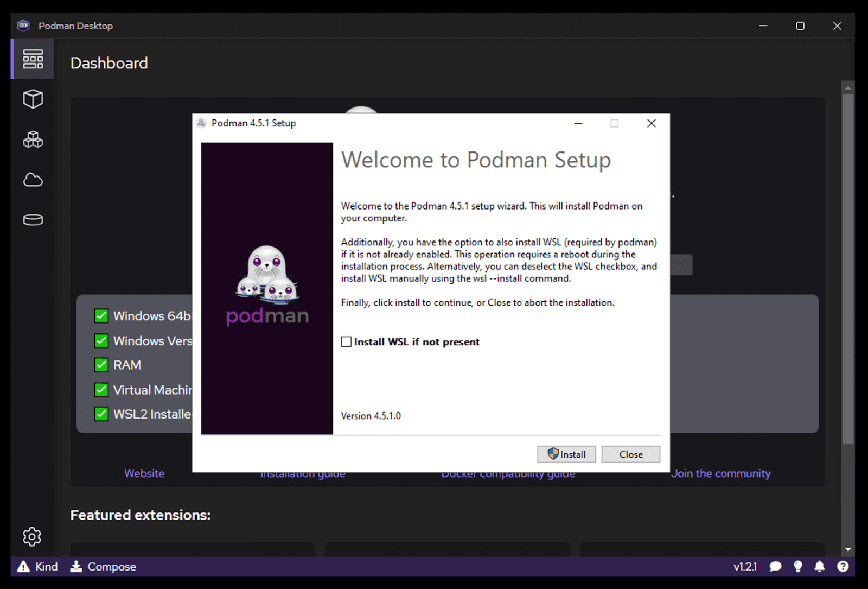This screenshot has height=589, width=868.
Task: Select Kind in the status bar
Action: [x=37, y=566]
